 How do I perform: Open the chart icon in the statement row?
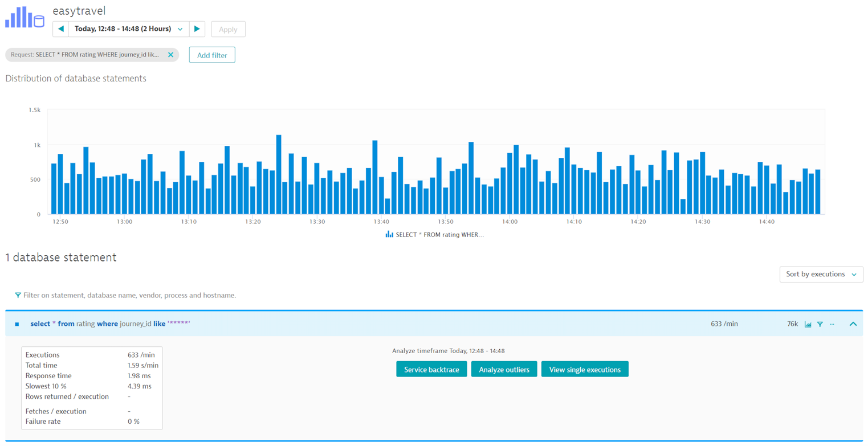pyautogui.click(x=808, y=324)
